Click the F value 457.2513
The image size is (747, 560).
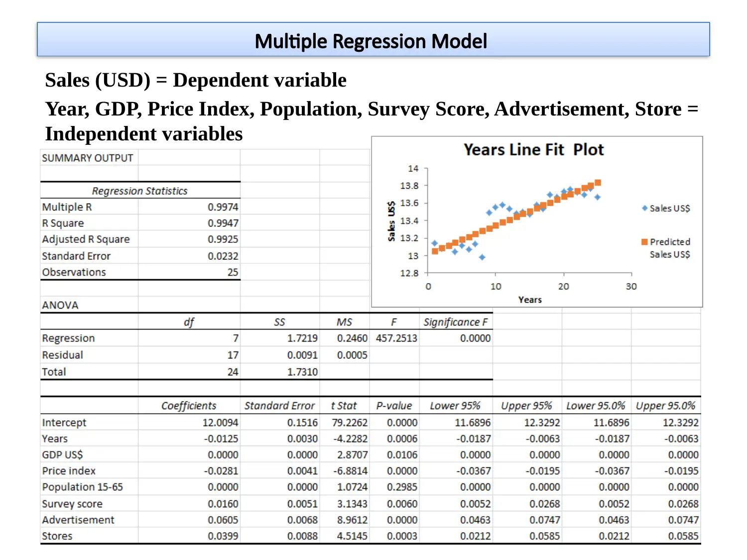point(396,338)
